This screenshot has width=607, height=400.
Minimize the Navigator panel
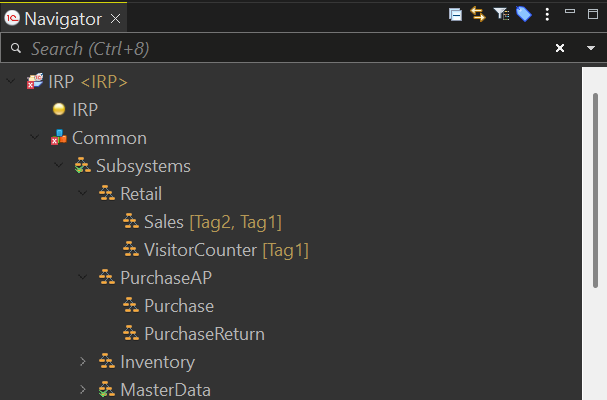tap(570, 12)
